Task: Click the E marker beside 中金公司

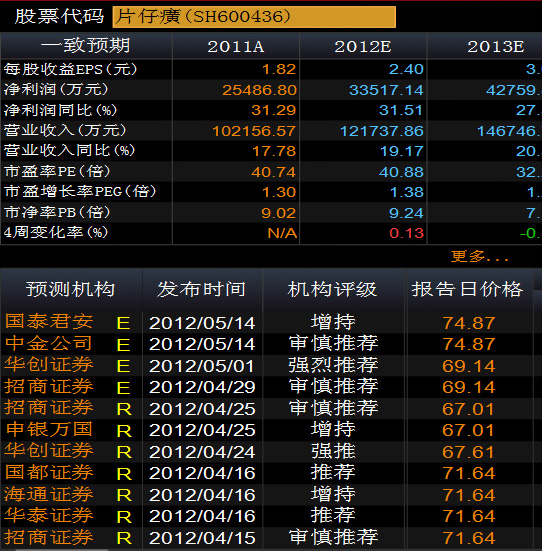Action: point(123,345)
